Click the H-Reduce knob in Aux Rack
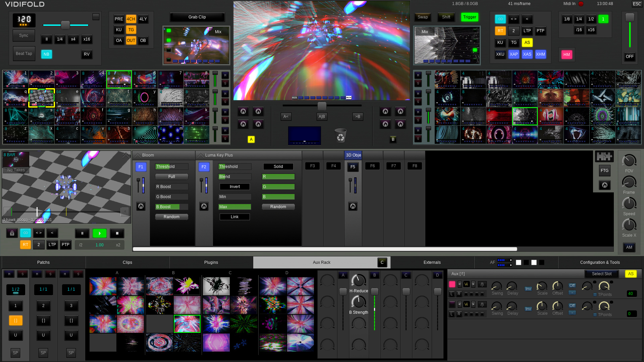The height and width of the screenshot is (362, 644). coord(359,281)
